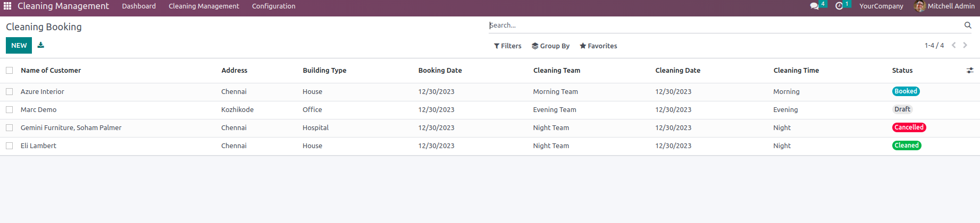Open the activities clock icon

tap(839, 6)
